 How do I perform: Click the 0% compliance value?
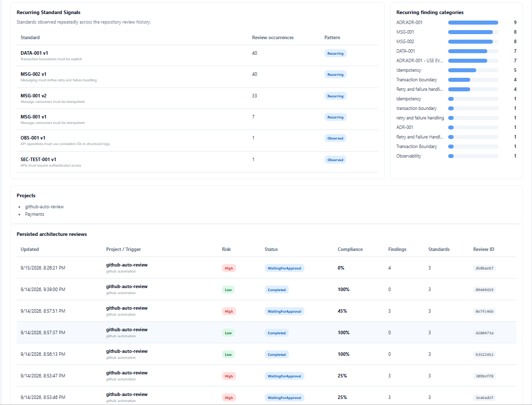point(341,267)
